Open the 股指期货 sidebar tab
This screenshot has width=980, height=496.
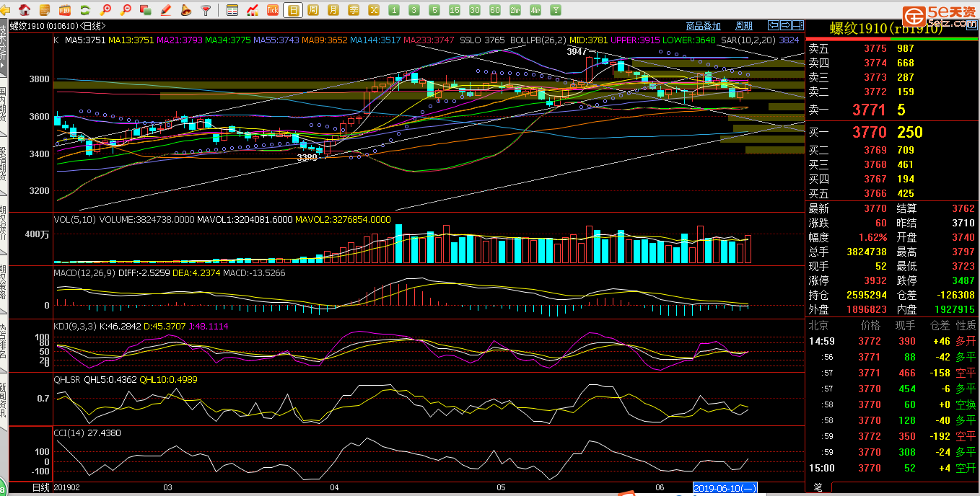pyautogui.click(x=4, y=164)
